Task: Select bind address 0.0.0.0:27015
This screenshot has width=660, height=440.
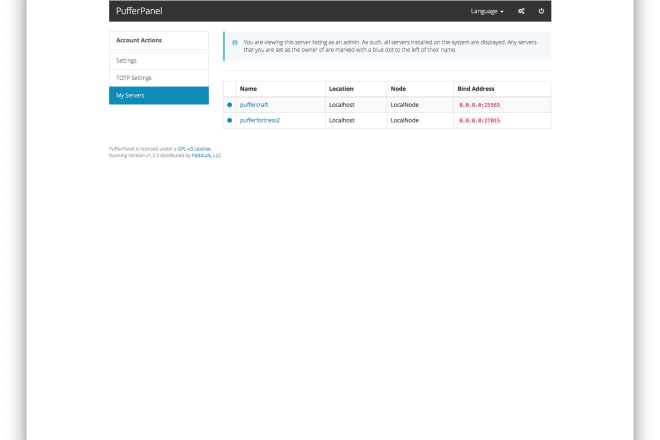Action: (x=479, y=120)
